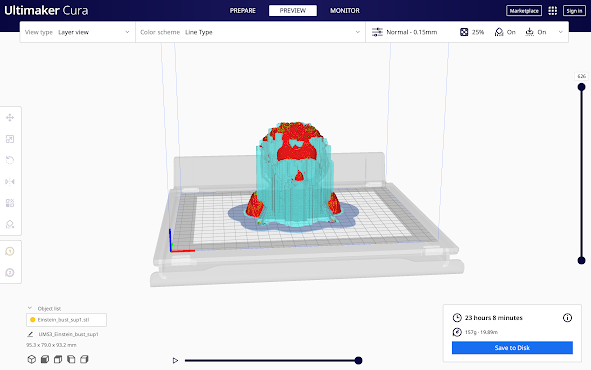Select the Rotate tool icon
591x370 pixels.
click(x=10, y=160)
